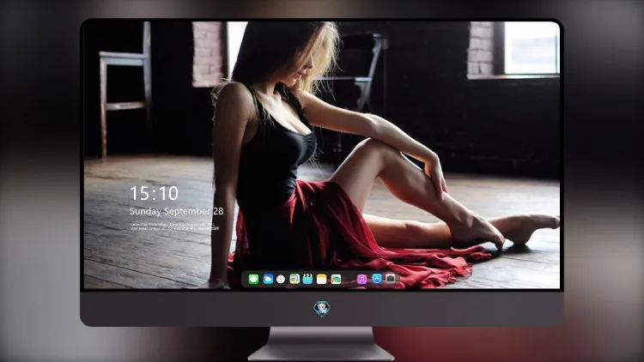Launch the teal clapperboard video app
Image resolution: width=644 pixels, height=362 pixels.
point(307,279)
